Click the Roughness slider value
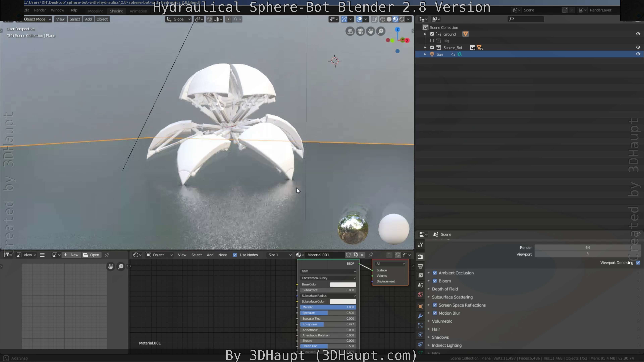644x362 pixels. [328, 324]
